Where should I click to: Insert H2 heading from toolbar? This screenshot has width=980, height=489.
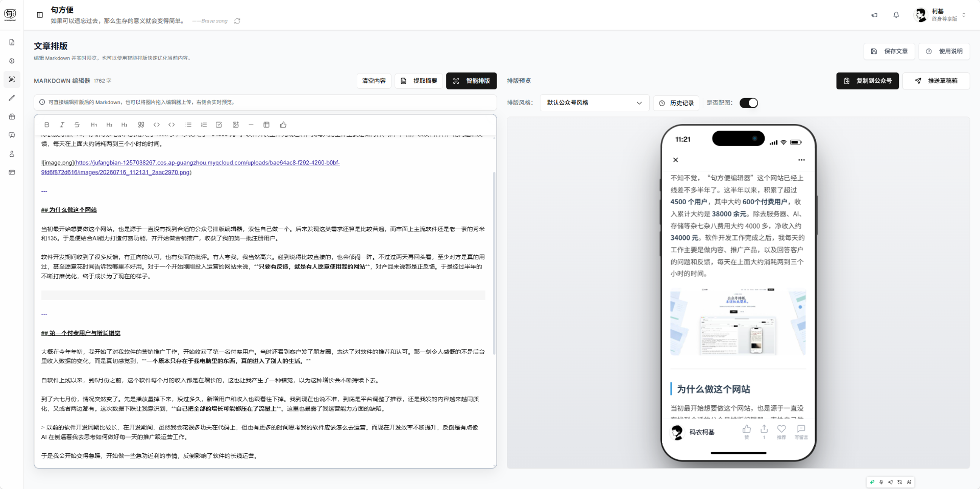tap(109, 125)
